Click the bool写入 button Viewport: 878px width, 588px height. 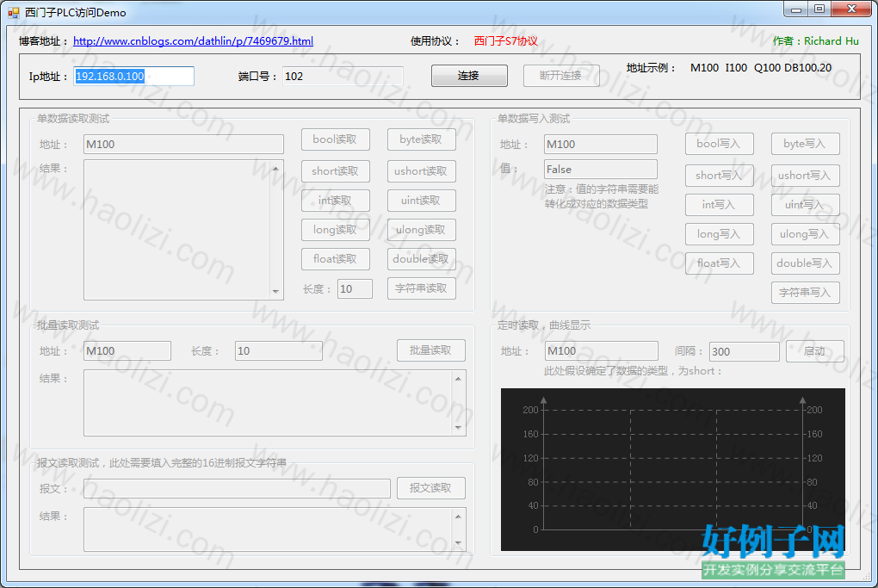coord(719,144)
